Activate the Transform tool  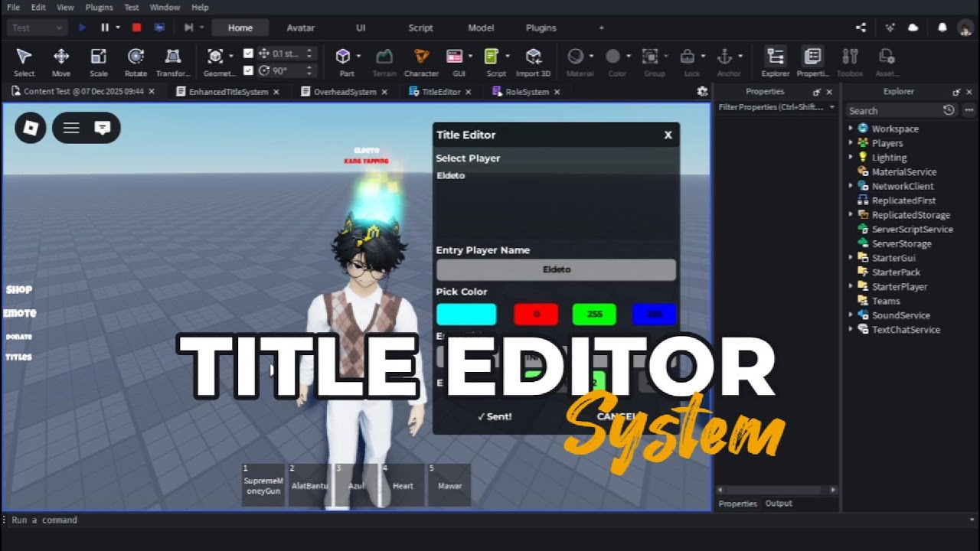click(x=173, y=62)
